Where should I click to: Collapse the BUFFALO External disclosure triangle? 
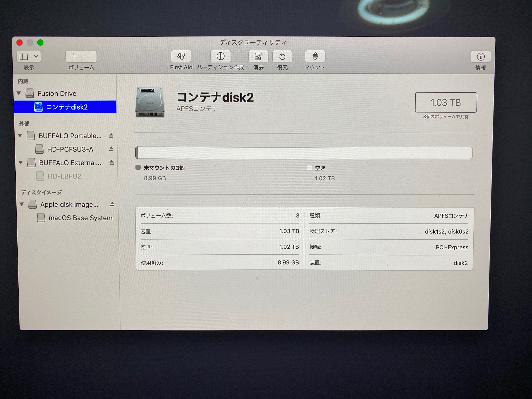pos(21,163)
